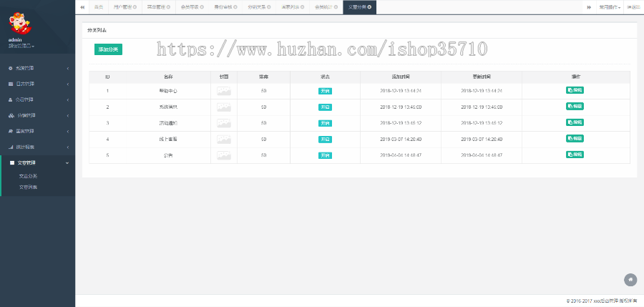Image resolution: width=644 pixels, height=307 pixels.
Task: Click the 线上客服 name cell
Action: [168, 140]
